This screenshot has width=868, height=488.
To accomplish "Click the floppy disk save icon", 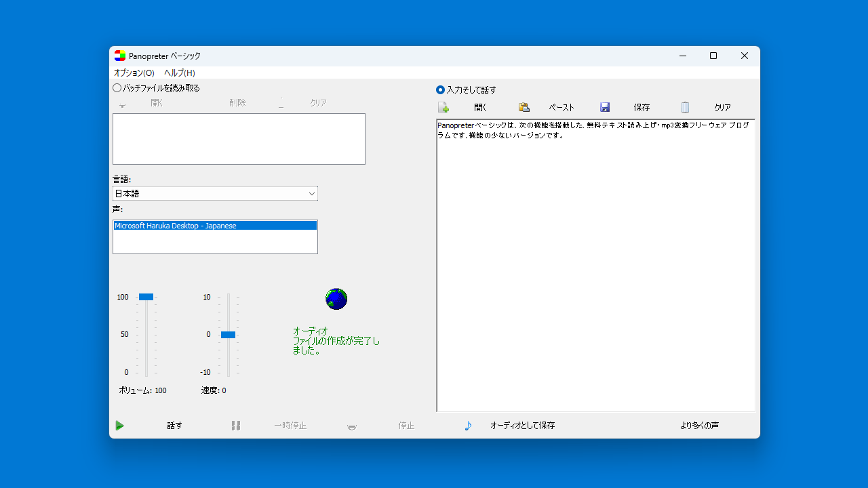I will click(x=605, y=107).
